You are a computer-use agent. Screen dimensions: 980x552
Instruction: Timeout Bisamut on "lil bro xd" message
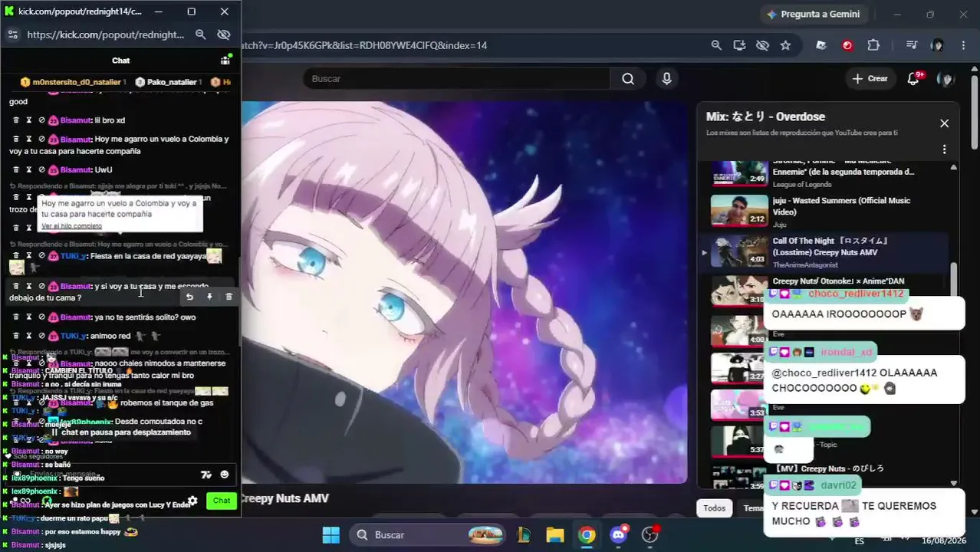click(x=29, y=120)
